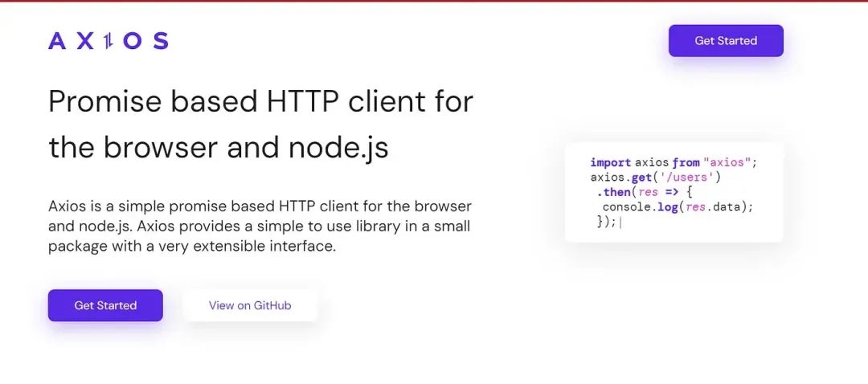Image resolution: width=868 pixels, height=384 pixels.
Task: Click the top-right Get Started button
Action: click(726, 40)
